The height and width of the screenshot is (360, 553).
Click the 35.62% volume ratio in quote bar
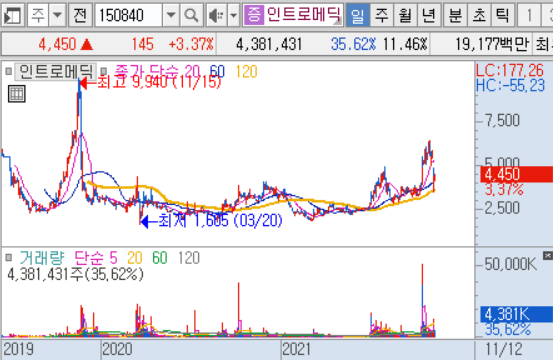pyautogui.click(x=353, y=44)
